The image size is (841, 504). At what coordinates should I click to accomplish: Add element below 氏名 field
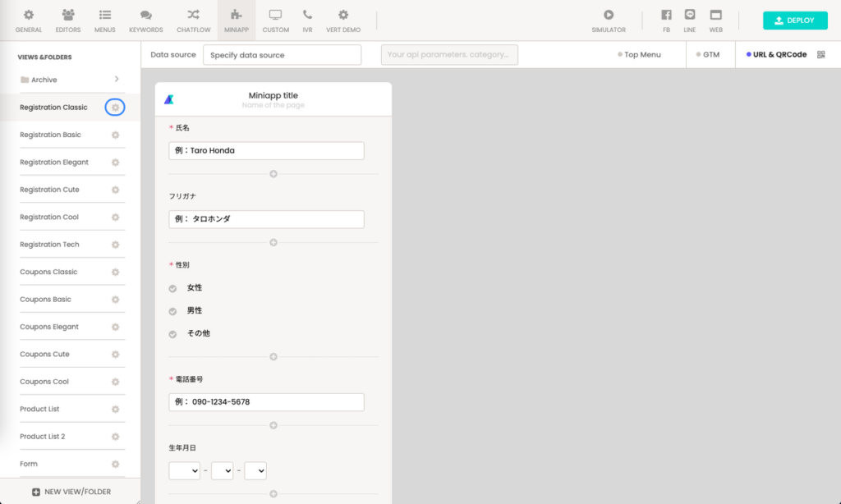(273, 174)
